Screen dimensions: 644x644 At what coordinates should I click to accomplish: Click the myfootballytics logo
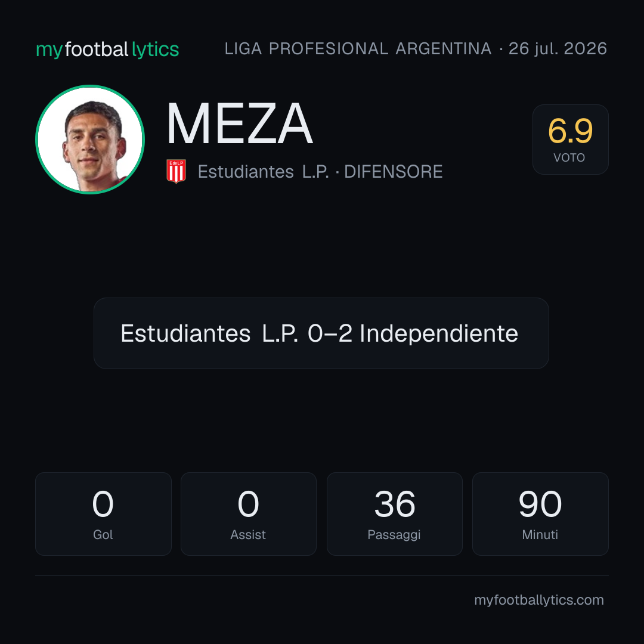coord(107,49)
